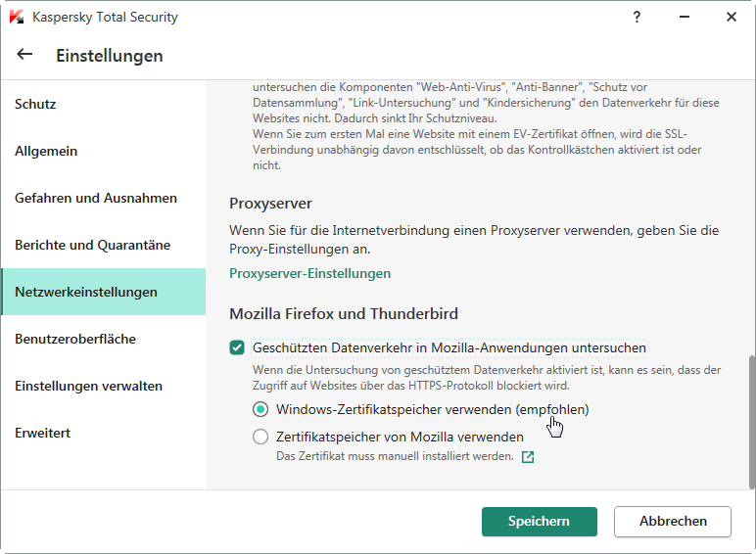Image resolution: width=756 pixels, height=554 pixels.
Task: Click the Kaspersky logo icon in title bar
Action: [x=17, y=17]
